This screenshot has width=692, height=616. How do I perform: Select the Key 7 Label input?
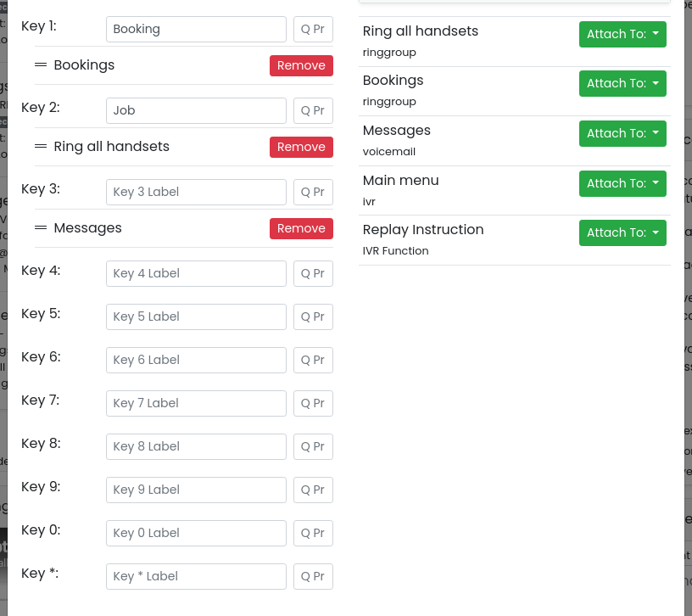(x=196, y=403)
